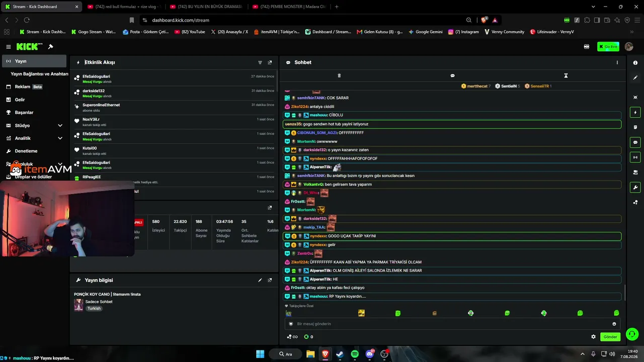Click the NoxV3iLr follow activity entry
The height and width of the screenshot is (362, 644).
coord(174,122)
